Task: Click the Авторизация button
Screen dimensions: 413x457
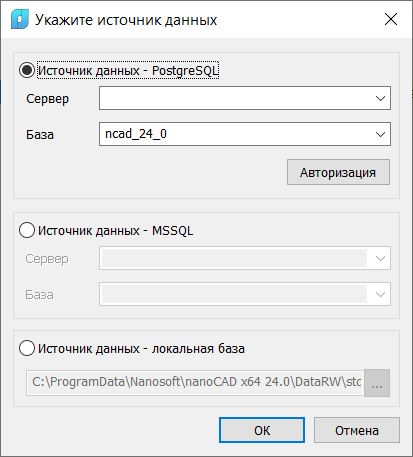Action: pyautogui.click(x=338, y=172)
